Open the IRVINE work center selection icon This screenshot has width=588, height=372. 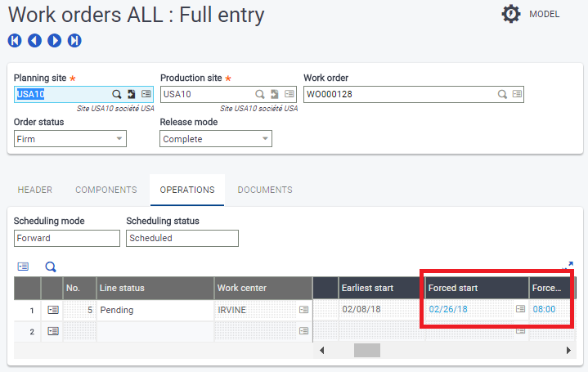[x=303, y=310]
